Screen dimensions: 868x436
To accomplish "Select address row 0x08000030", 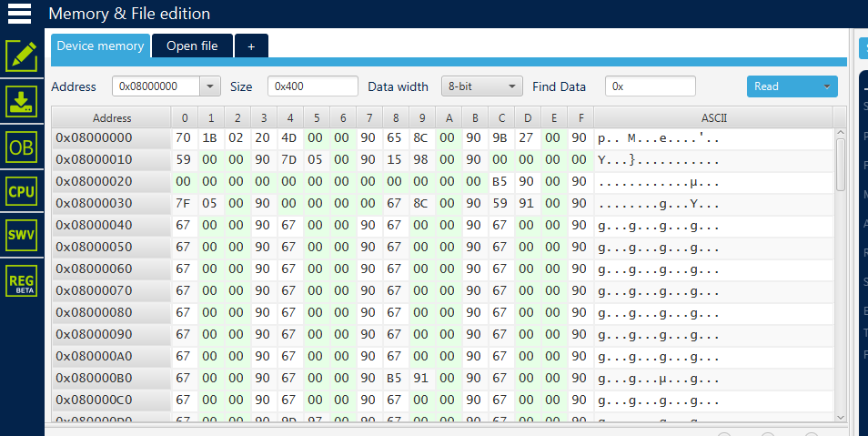I will [x=112, y=203].
